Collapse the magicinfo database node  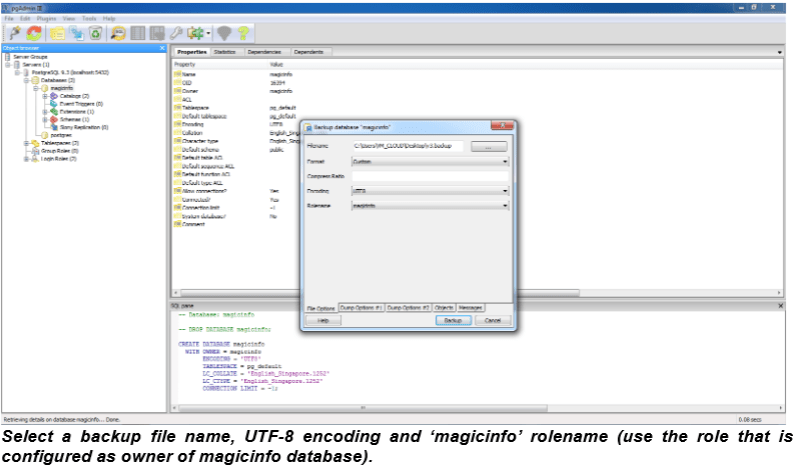click(x=36, y=88)
